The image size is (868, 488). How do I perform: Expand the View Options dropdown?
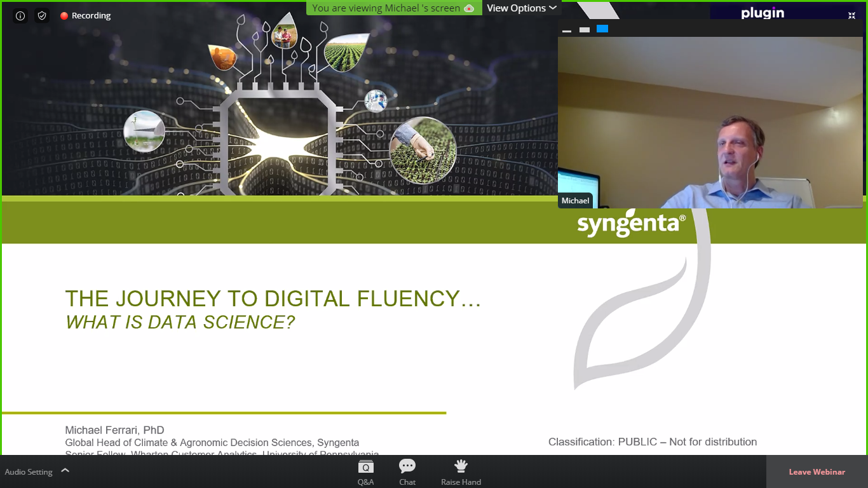(521, 8)
